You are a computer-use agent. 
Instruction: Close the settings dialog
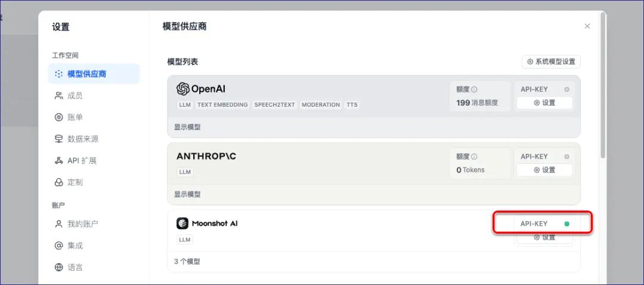coord(587,26)
